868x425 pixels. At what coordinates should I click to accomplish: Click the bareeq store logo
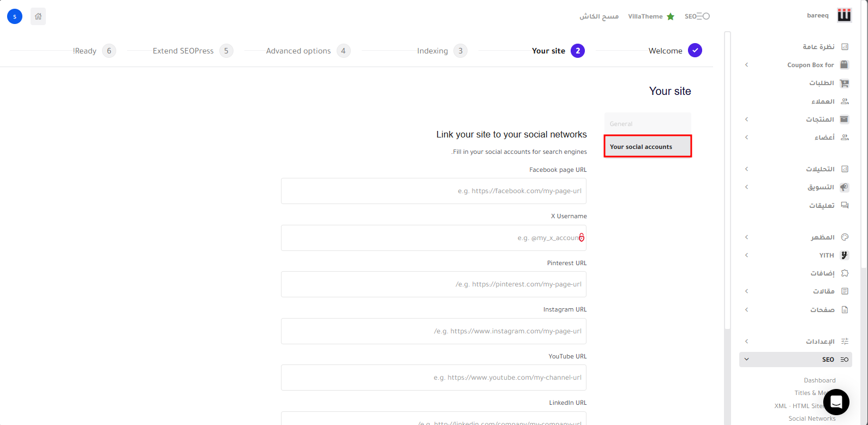click(845, 16)
